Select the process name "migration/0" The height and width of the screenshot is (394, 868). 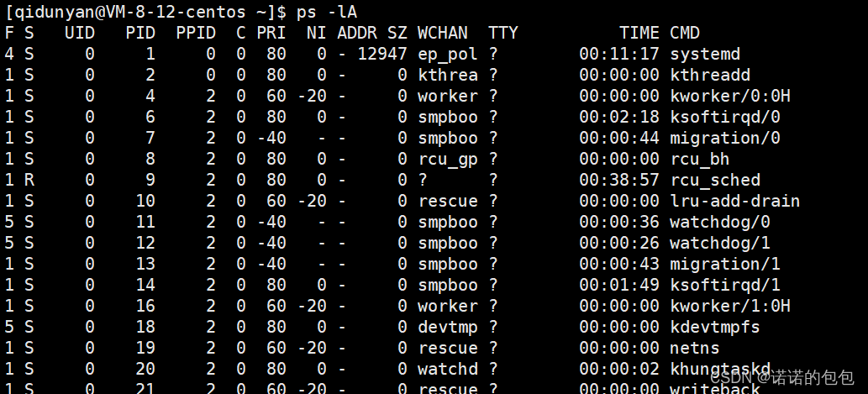tap(724, 138)
